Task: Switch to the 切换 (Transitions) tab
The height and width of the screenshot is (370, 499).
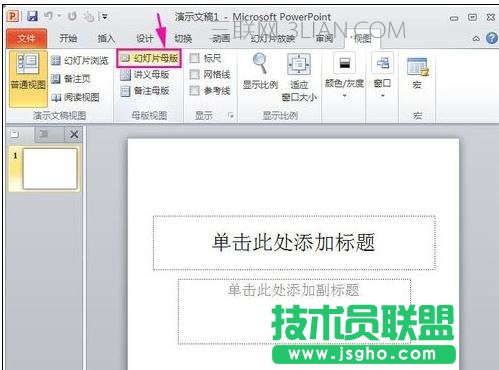Action: 183,39
